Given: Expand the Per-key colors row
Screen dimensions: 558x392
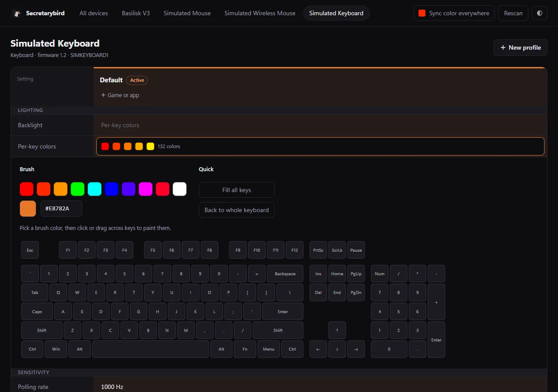Looking at the screenshot, I should click(x=320, y=146).
